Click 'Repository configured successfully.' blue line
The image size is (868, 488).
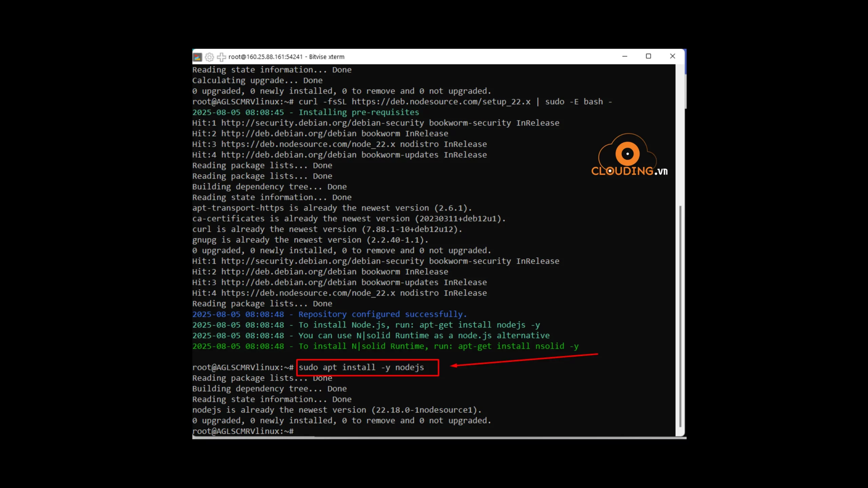pos(330,314)
